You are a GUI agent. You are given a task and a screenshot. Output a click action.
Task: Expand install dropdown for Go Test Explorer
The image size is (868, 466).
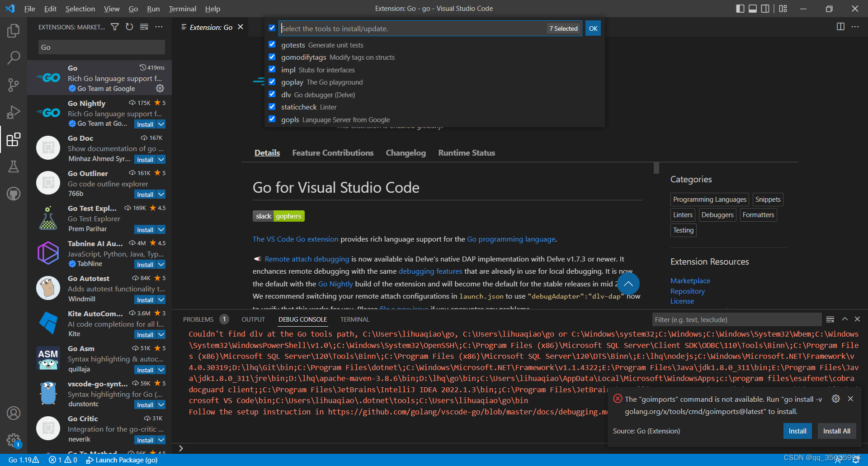pyautogui.click(x=161, y=229)
